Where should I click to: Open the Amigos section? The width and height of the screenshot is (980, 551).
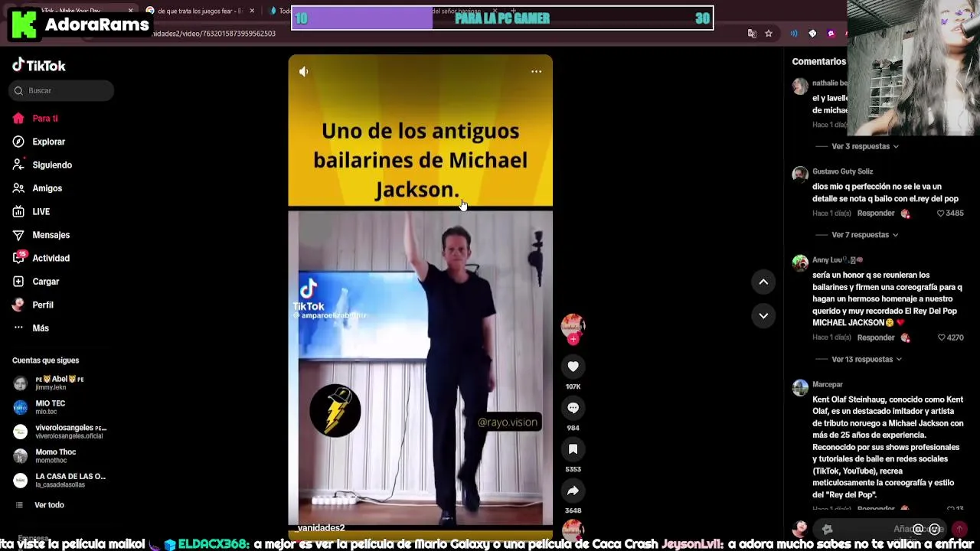coord(47,188)
